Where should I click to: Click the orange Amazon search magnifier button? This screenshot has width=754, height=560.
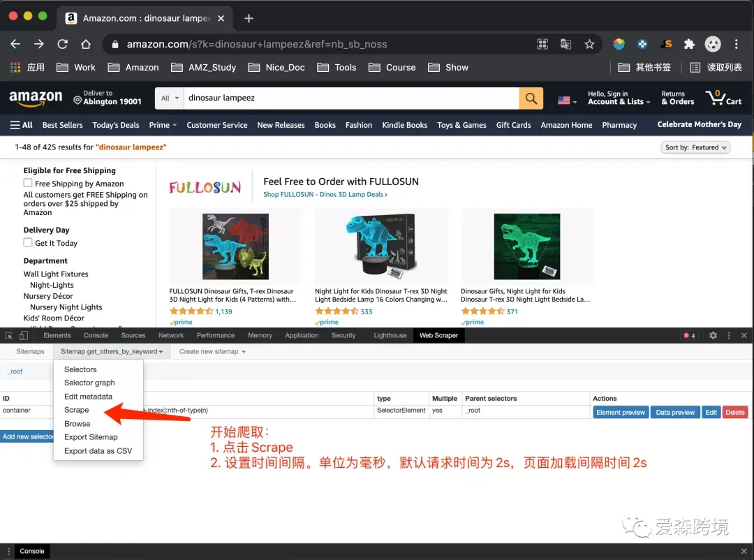(531, 98)
